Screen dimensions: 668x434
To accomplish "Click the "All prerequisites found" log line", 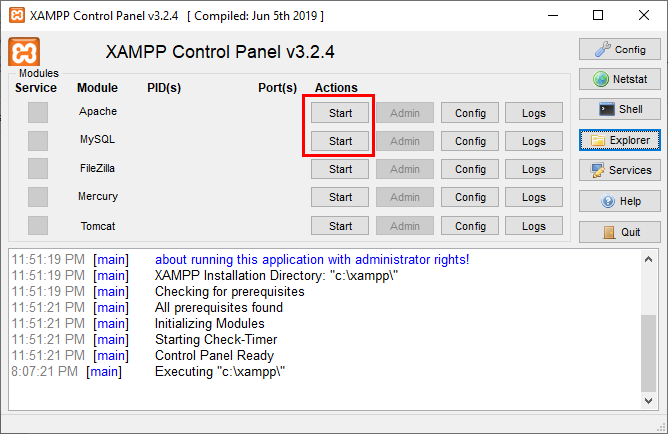I will click(219, 308).
